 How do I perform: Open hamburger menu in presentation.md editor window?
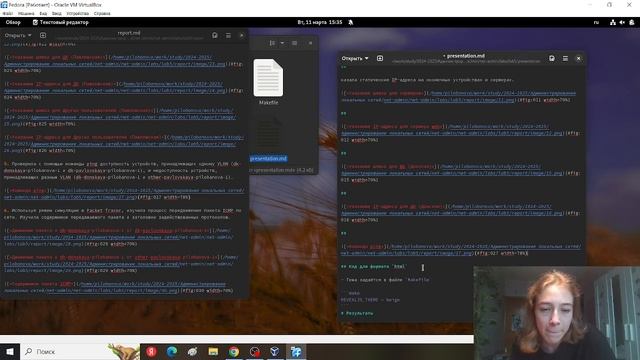click(x=565, y=58)
